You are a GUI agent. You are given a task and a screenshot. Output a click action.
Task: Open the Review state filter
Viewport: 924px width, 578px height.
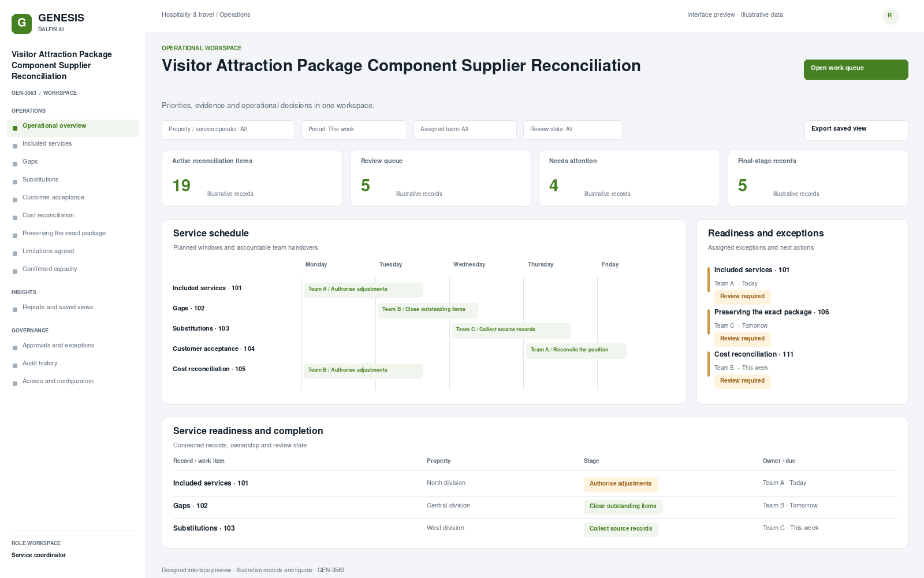coord(573,130)
